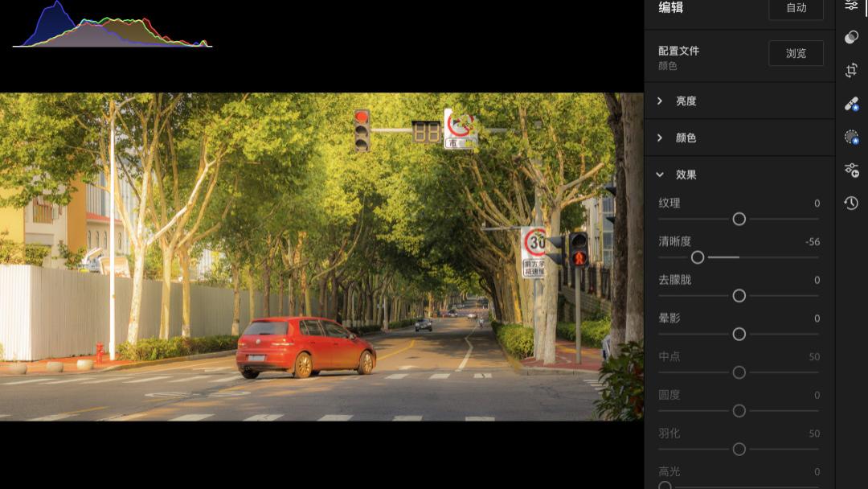Collapse the 效果 section

[x=739, y=175]
